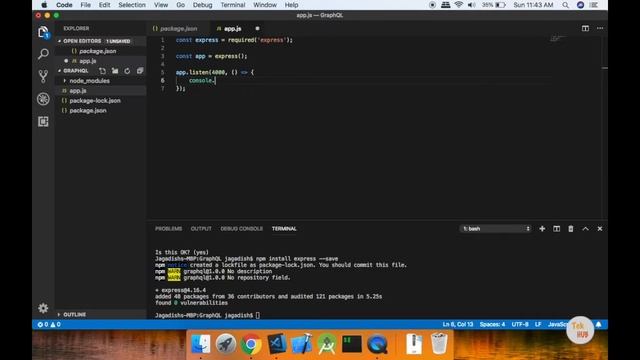Click the editor minimap preview
The width and height of the screenshot is (640, 360).
557,39
